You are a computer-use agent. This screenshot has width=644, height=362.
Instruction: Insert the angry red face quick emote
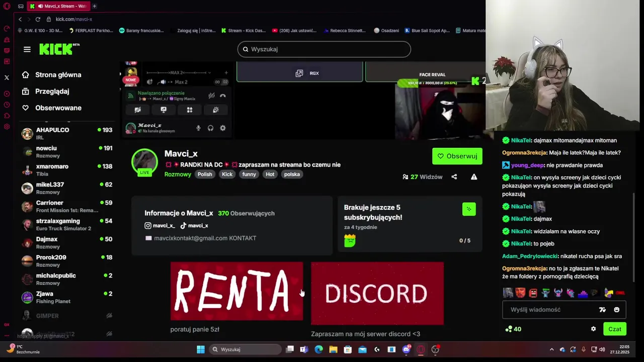coord(521,293)
